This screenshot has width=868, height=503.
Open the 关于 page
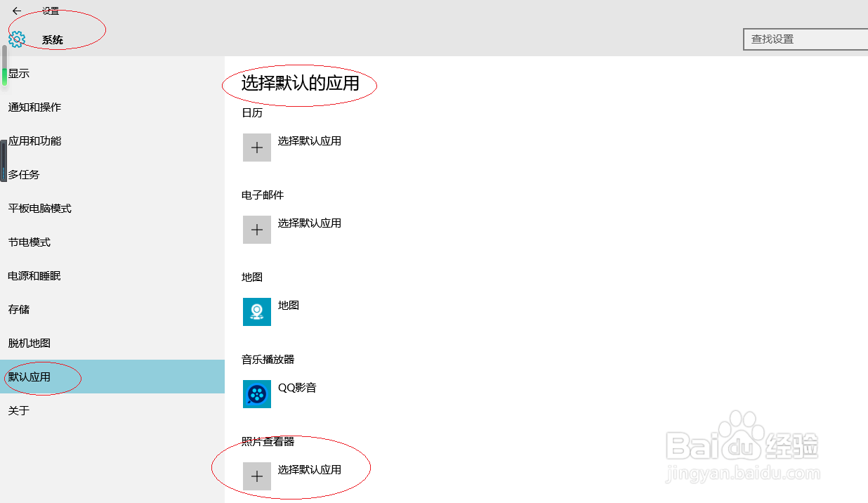(18, 410)
